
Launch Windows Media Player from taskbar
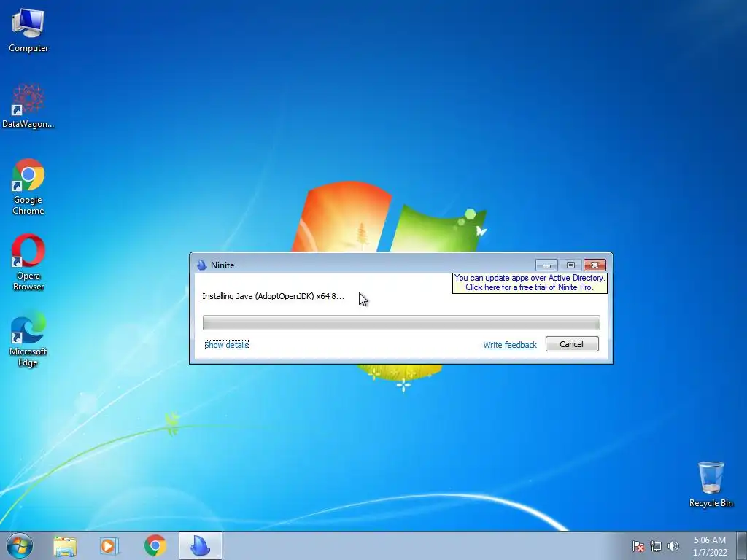pos(109,545)
